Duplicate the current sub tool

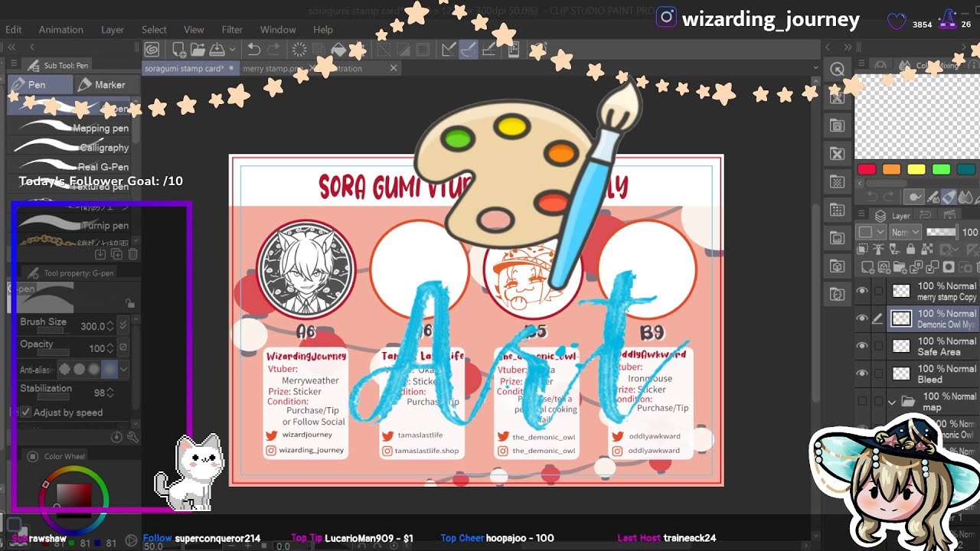coord(116,254)
